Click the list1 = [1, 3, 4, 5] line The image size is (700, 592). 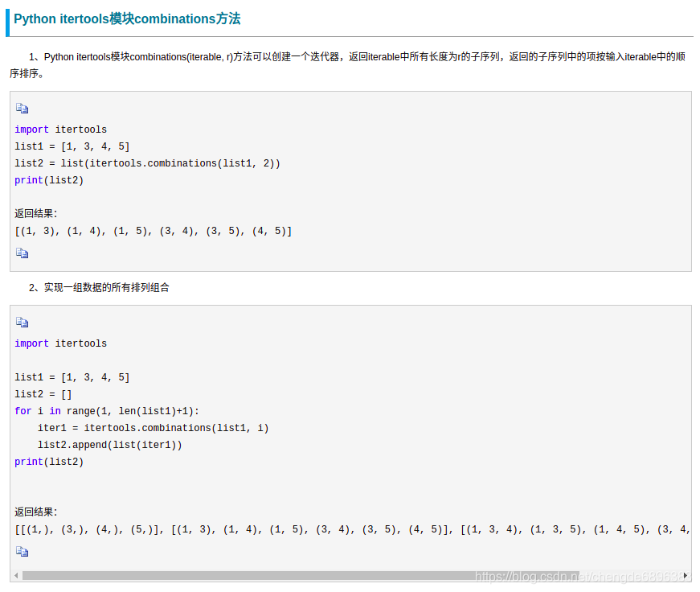(71, 146)
